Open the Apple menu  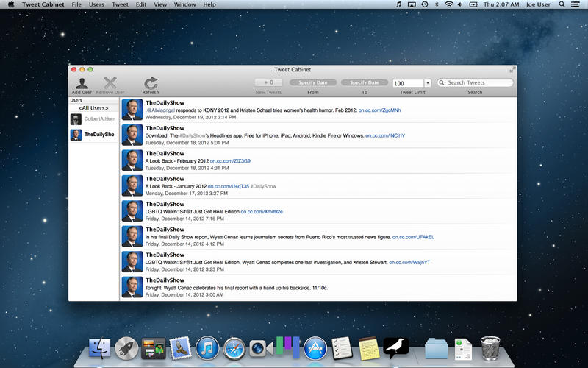pos(11,4)
